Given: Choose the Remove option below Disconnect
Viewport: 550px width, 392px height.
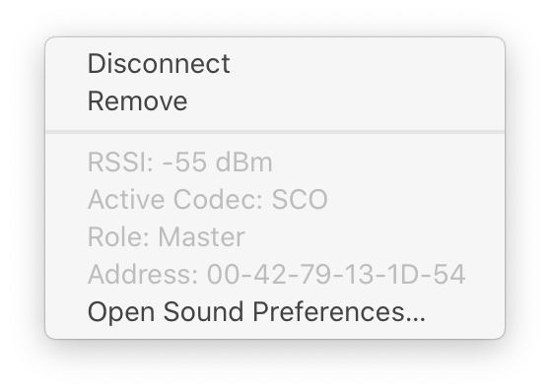Looking at the screenshot, I should coord(275,101).
